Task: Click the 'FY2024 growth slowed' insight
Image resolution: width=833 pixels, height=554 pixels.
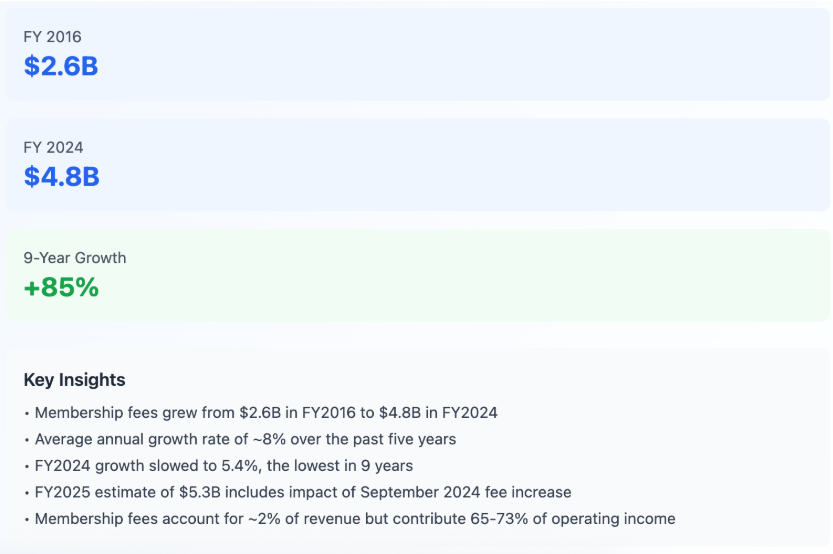Action: 223,465
